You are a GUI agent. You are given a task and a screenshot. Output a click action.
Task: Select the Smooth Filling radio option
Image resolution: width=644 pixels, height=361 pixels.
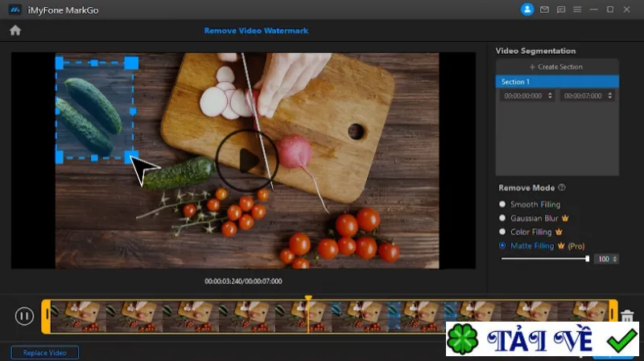pyautogui.click(x=502, y=204)
